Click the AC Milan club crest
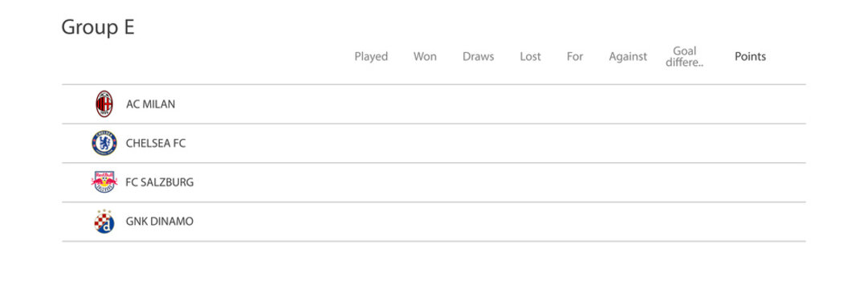This screenshot has width=868, height=289. 104,104
